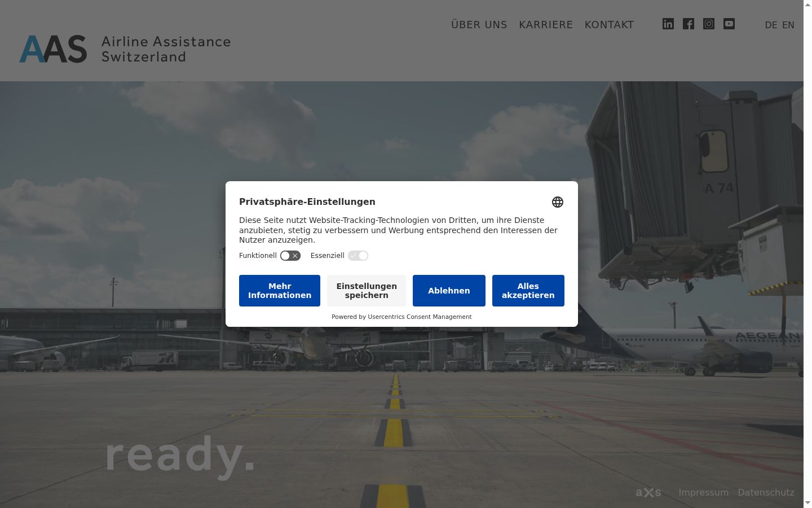The height and width of the screenshot is (508, 812).
Task: Open the LinkedIn social icon
Action: [x=668, y=24]
